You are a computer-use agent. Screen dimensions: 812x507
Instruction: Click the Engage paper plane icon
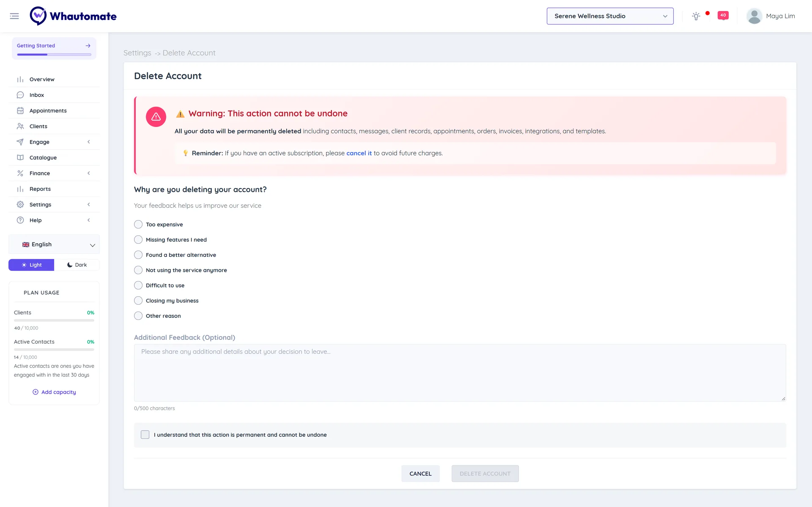tap(20, 142)
